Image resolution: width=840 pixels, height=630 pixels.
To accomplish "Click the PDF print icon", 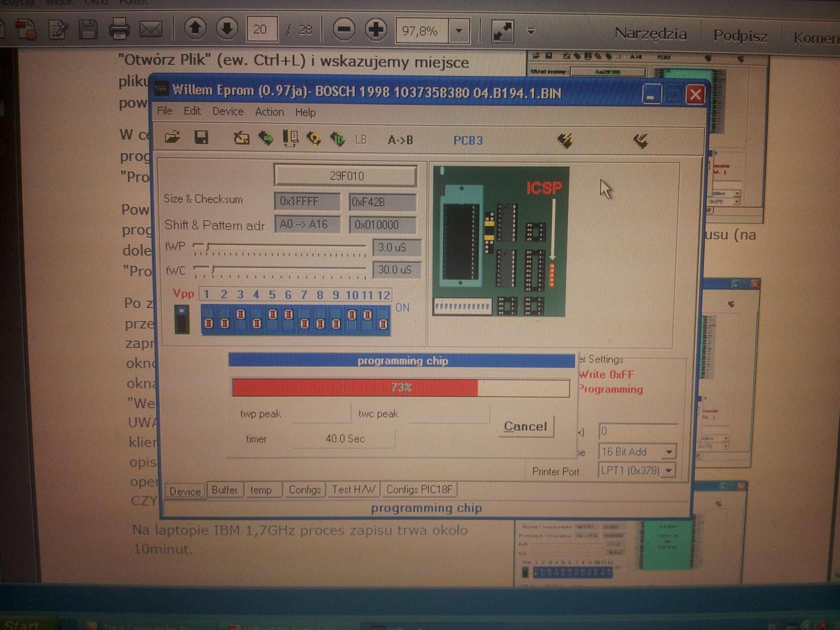I will pos(119,28).
